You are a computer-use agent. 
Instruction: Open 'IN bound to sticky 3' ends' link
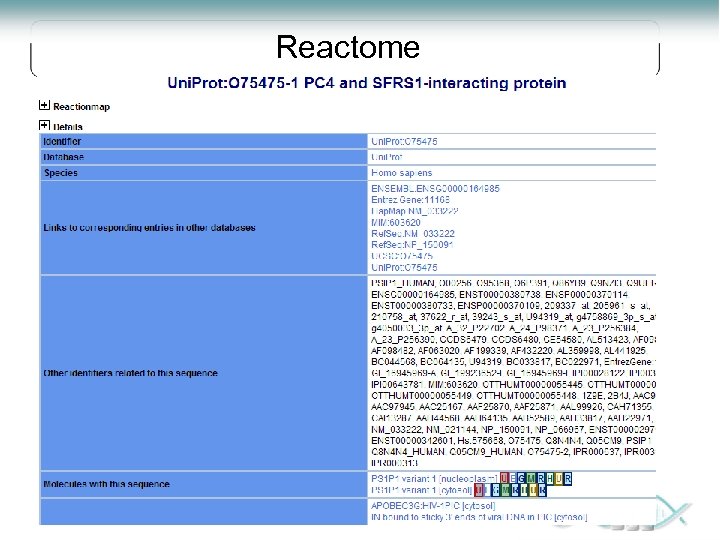(x=479, y=518)
